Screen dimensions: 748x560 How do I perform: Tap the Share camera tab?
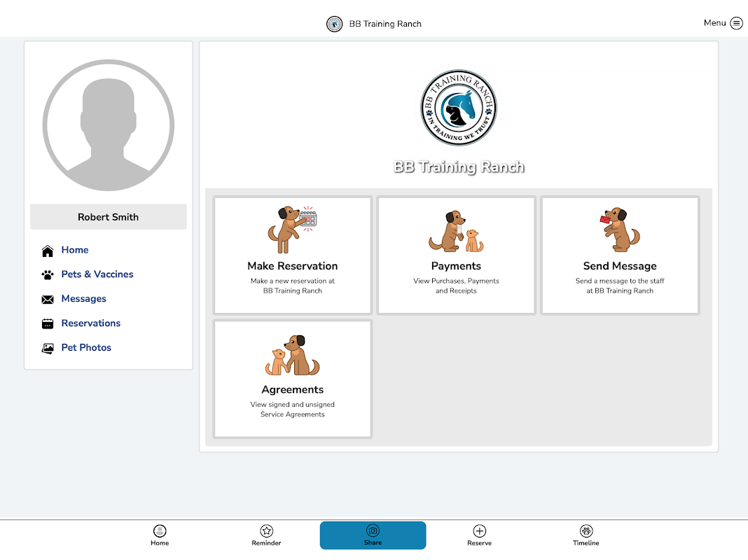(x=373, y=535)
